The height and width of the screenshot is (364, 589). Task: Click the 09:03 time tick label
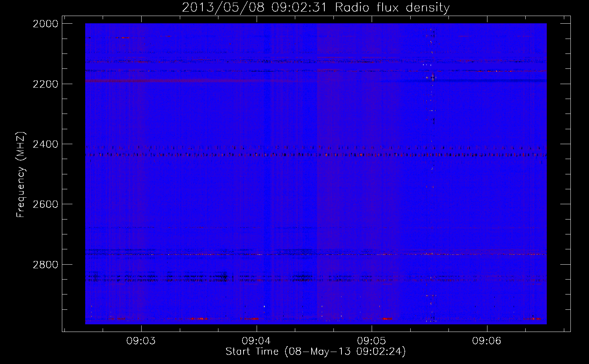pos(141,341)
